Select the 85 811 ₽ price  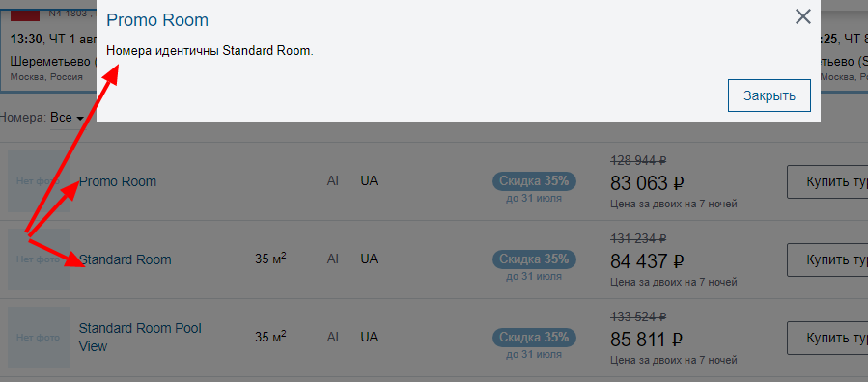click(x=647, y=339)
